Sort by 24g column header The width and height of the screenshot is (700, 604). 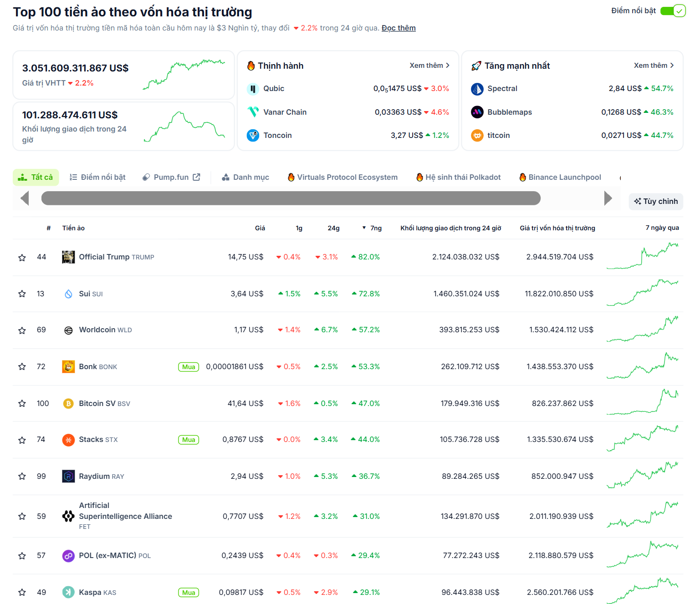click(333, 228)
